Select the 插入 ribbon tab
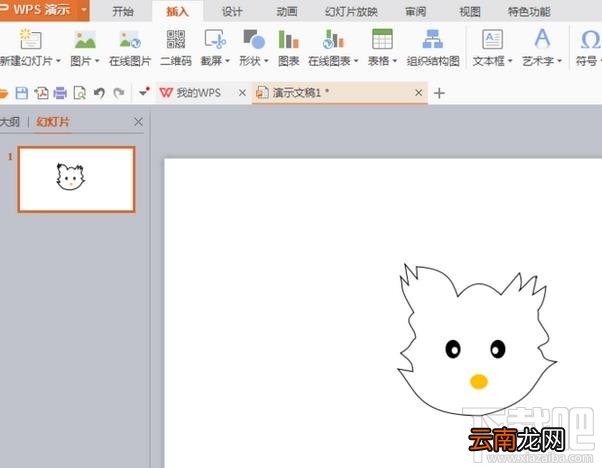This screenshot has height=468, width=602. [x=177, y=12]
